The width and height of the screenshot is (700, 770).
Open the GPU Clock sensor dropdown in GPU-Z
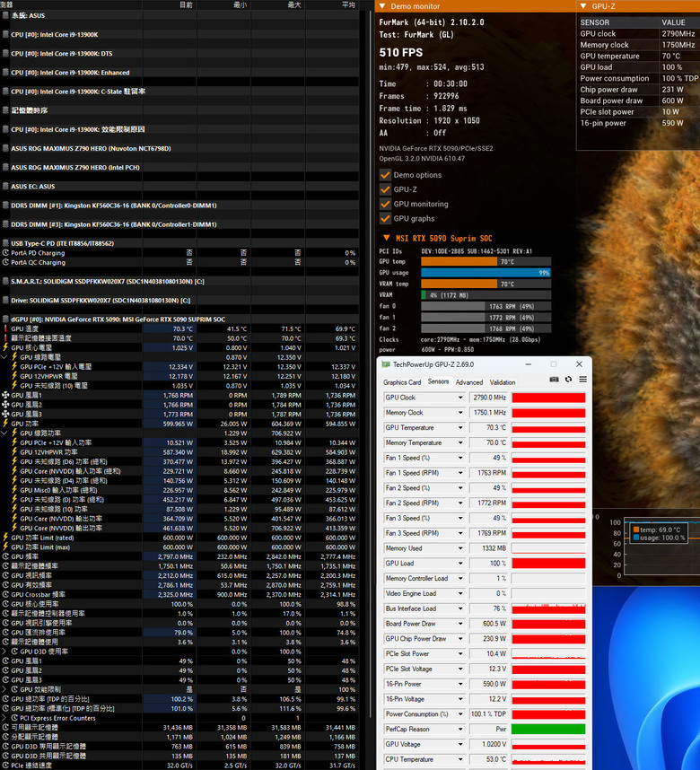point(460,398)
